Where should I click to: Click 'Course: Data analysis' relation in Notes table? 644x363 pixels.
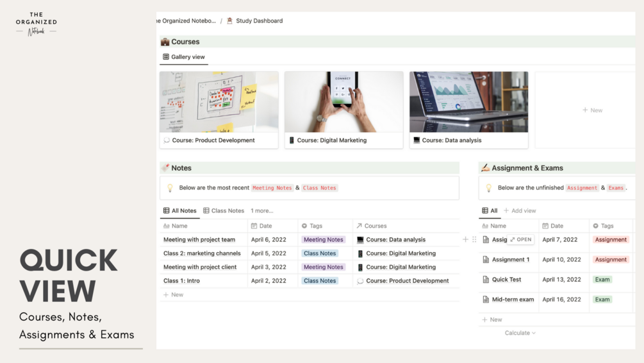pos(392,240)
